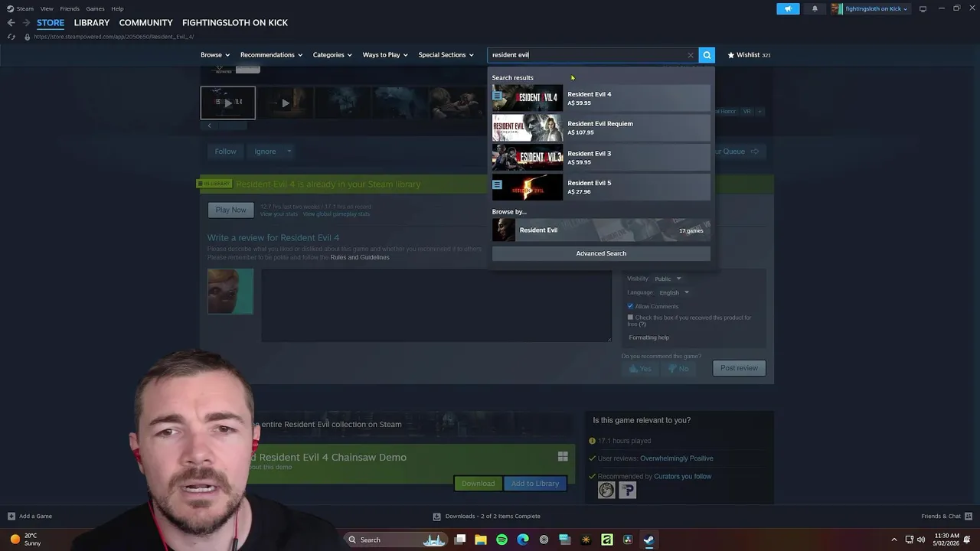Image resolution: width=980 pixels, height=551 pixels.
Task: Toggle the Allow Comments checkbox
Action: pyautogui.click(x=630, y=306)
